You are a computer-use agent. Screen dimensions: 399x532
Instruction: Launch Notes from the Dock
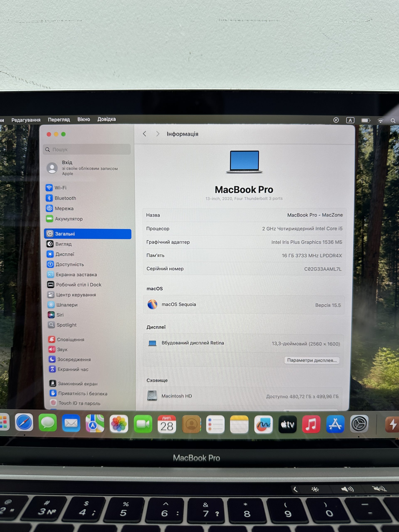click(x=239, y=425)
